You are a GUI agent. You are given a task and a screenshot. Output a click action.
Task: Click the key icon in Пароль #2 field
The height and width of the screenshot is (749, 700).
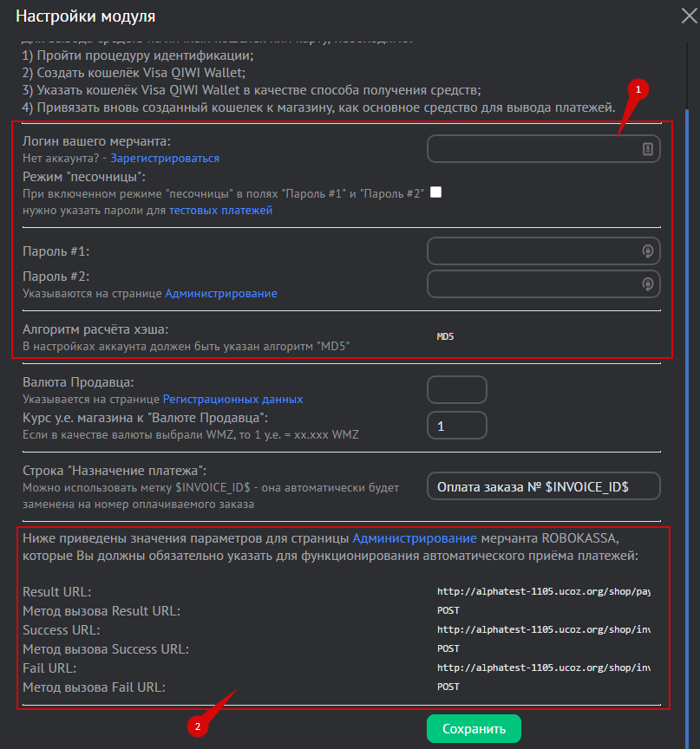point(647,283)
